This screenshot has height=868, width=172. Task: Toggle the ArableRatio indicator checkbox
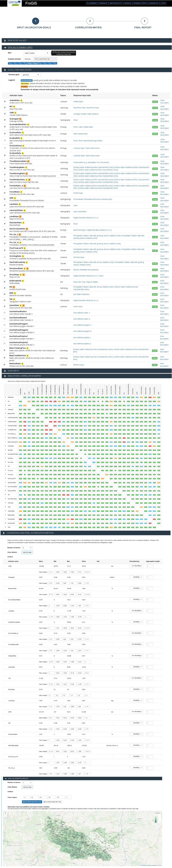[x=5, y=101]
